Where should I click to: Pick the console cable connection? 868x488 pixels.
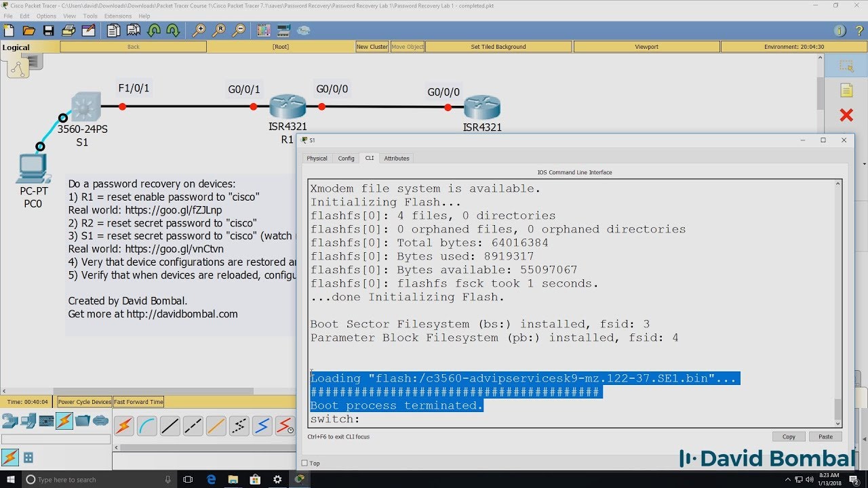147,426
